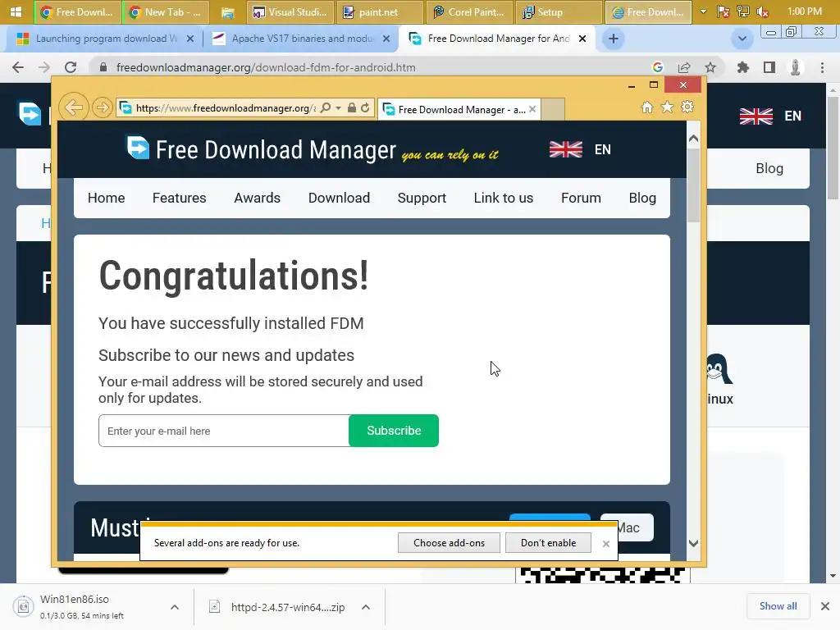This screenshot has height=630, width=840.
Task: Click IE address bar search magnifier
Action: click(x=325, y=107)
